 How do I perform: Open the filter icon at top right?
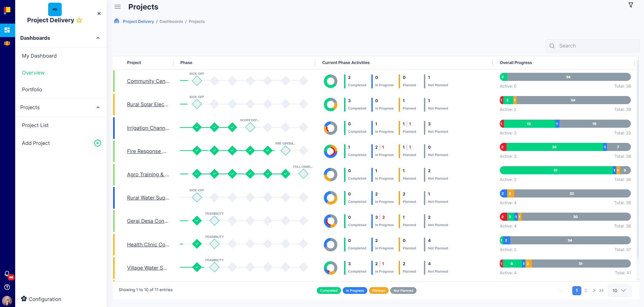click(x=631, y=5)
